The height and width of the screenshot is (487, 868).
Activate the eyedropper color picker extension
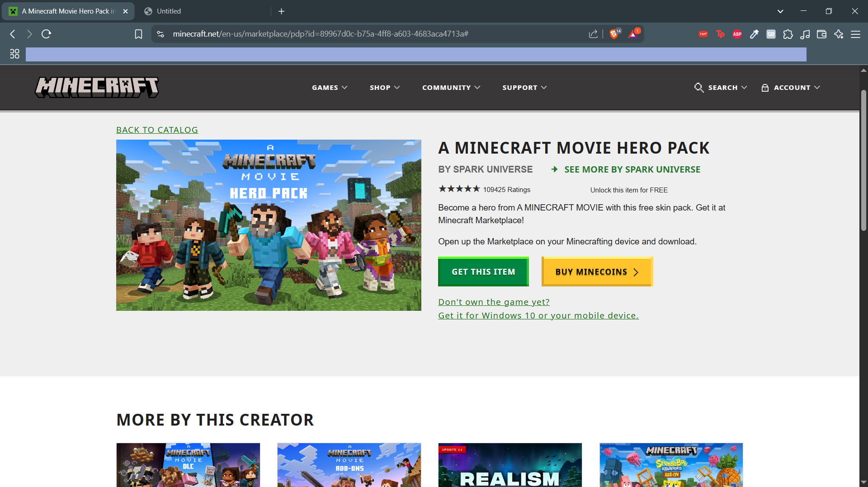[754, 34]
